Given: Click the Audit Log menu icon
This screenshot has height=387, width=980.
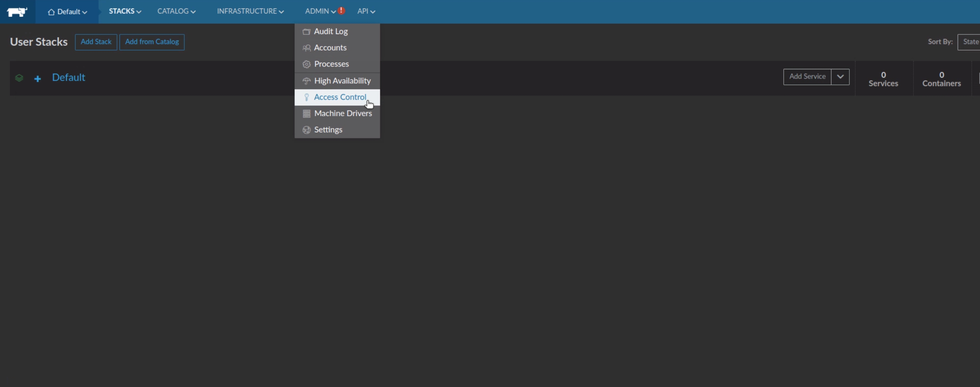Looking at the screenshot, I should click(x=307, y=32).
